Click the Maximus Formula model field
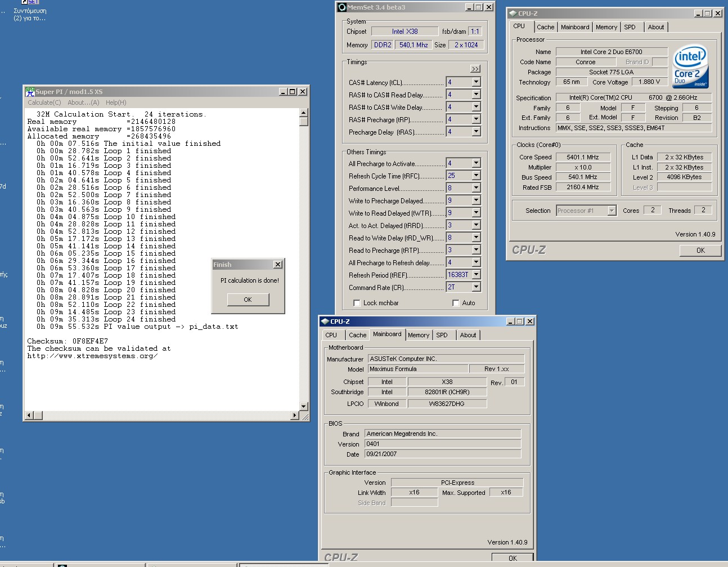The width and height of the screenshot is (728, 567). point(418,369)
